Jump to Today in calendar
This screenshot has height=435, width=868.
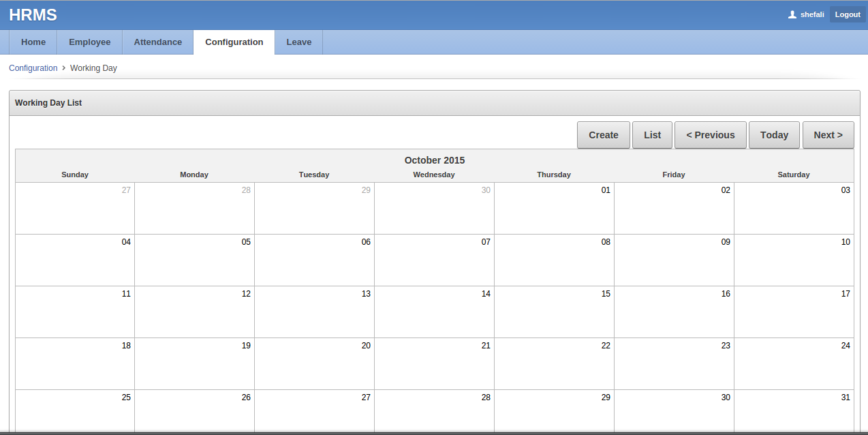(774, 135)
